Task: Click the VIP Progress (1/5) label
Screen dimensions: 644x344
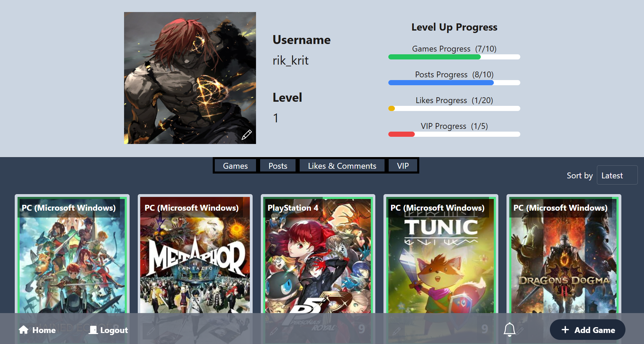Action: coord(454,126)
